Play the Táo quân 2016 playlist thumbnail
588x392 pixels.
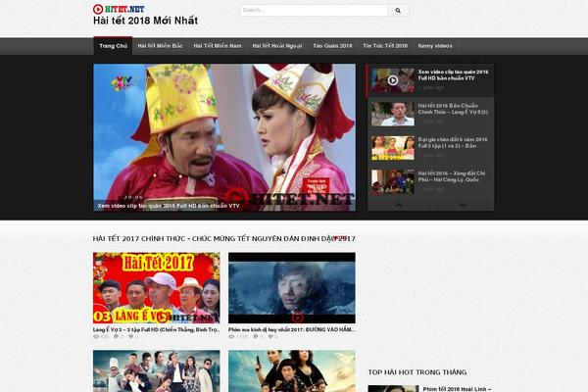[x=393, y=80]
